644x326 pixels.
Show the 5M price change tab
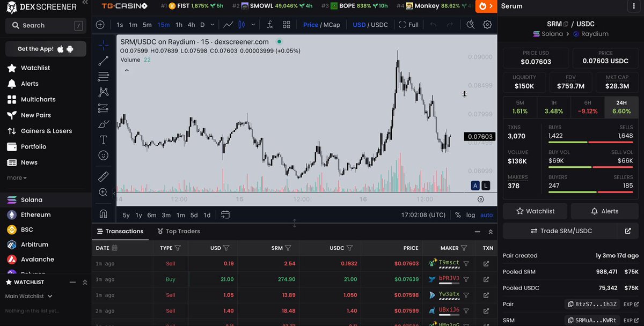(x=519, y=107)
